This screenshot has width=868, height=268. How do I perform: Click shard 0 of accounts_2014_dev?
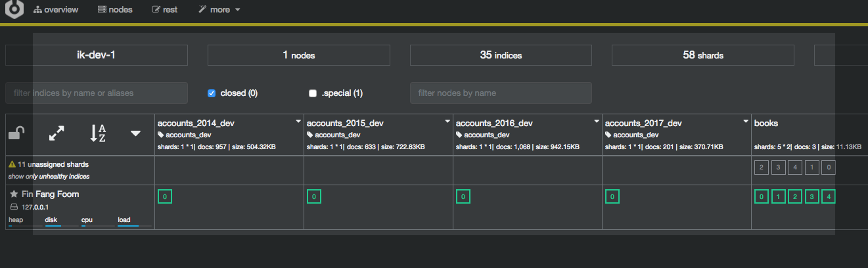coord(165,196)
